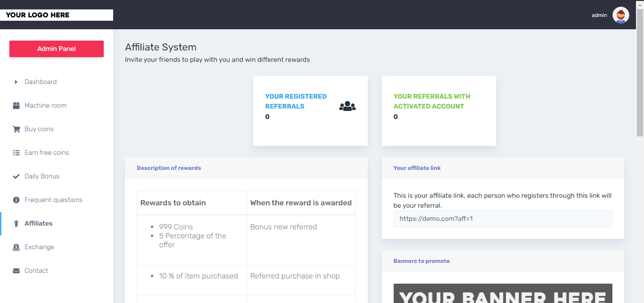Click Your Referrals With Activated Account title

click(x=432, y=101)
